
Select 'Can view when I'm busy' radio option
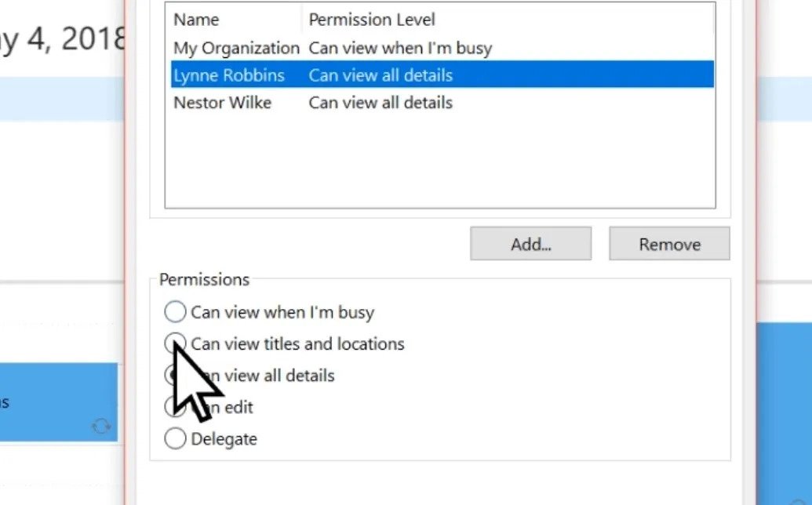pyautogui.click(x=175, y=312)
